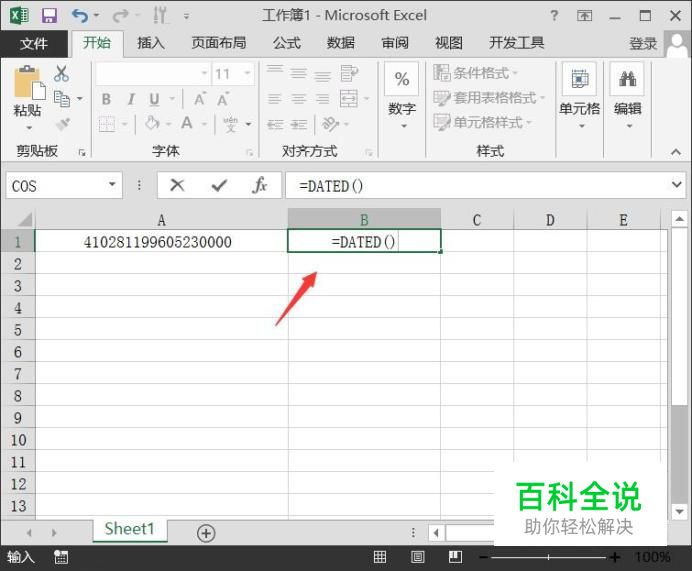This screenshot has height=571, width=692.
Task: Switch to the 页面布局 tab
Action: click(218, 43)
